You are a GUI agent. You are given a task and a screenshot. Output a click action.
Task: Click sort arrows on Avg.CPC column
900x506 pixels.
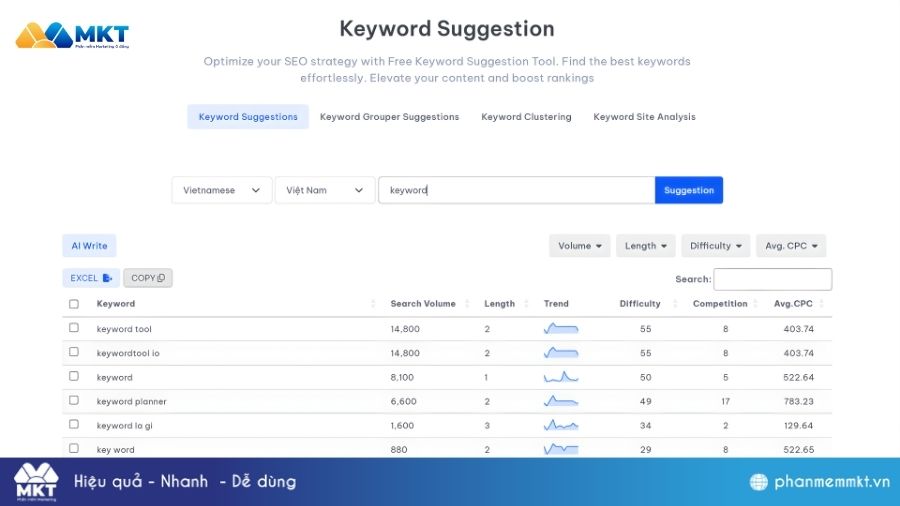click(x=821, y=304)
